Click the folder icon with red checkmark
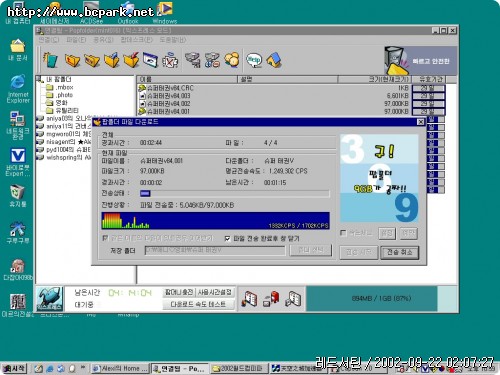Screen dimensions: 500x375 (x=131, y=60)
